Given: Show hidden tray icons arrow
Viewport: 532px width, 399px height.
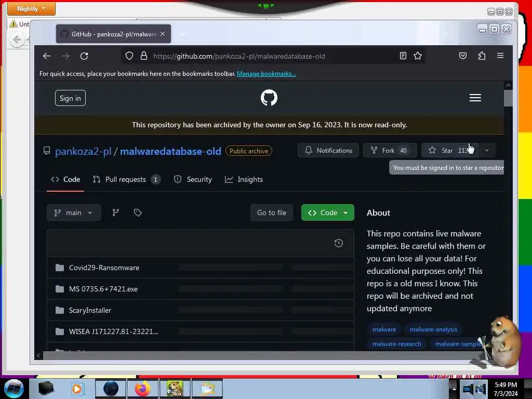Looking at the screenshot, I should [454, 389].
